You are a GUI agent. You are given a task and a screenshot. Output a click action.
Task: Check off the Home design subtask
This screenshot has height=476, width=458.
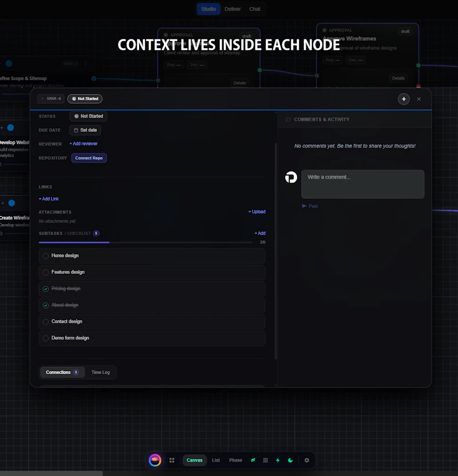point(45,256)
